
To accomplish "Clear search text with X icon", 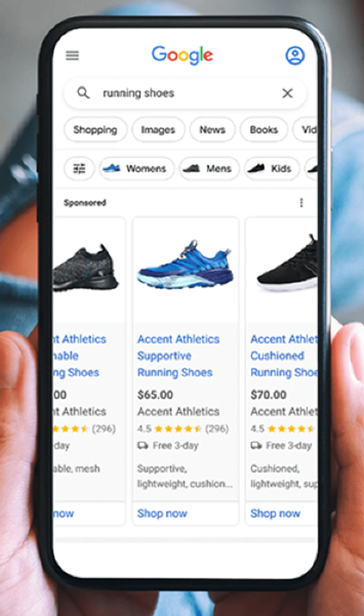I will pos(288,93).
